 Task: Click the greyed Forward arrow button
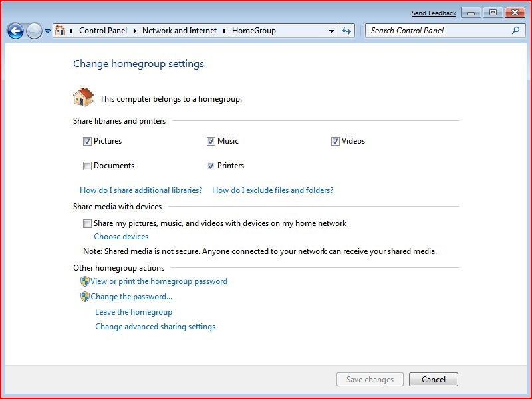[x=35, y=31]
